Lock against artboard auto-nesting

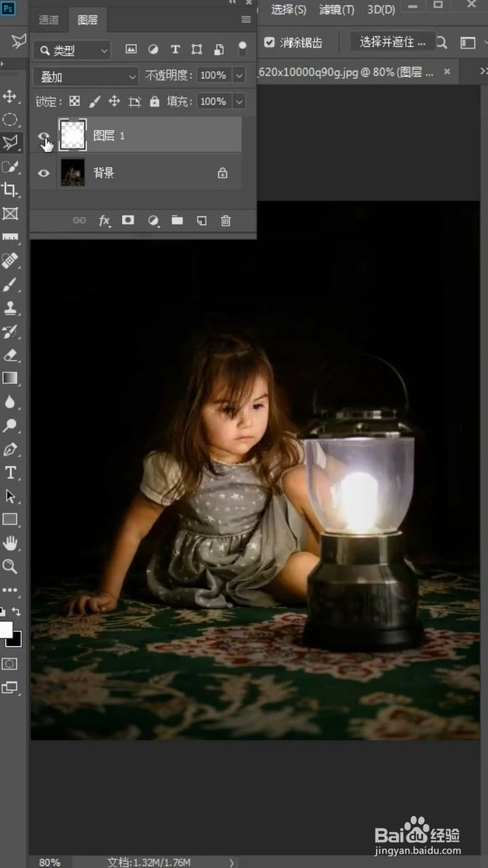coord(135,102)
